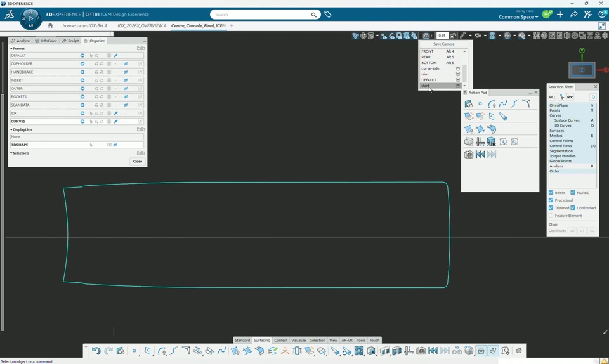Click the home icon beside document tabs
The image size is (609, 364).
point(50,25)
